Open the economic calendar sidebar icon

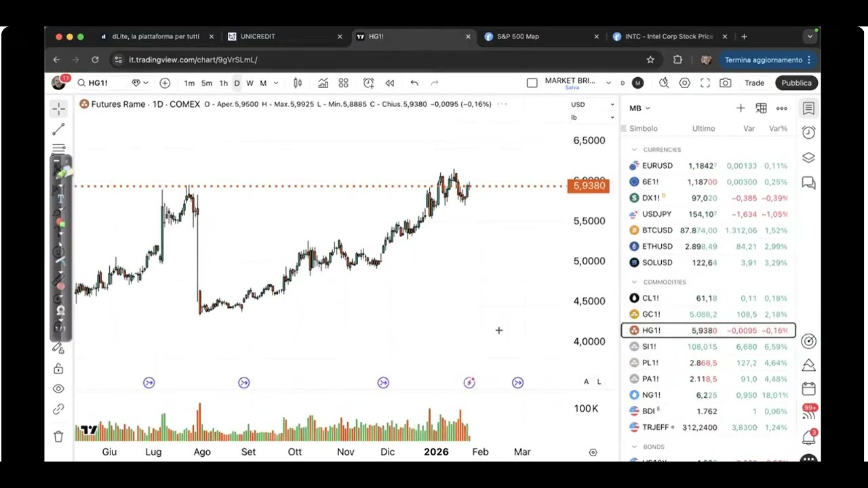(x=808, y=388)
